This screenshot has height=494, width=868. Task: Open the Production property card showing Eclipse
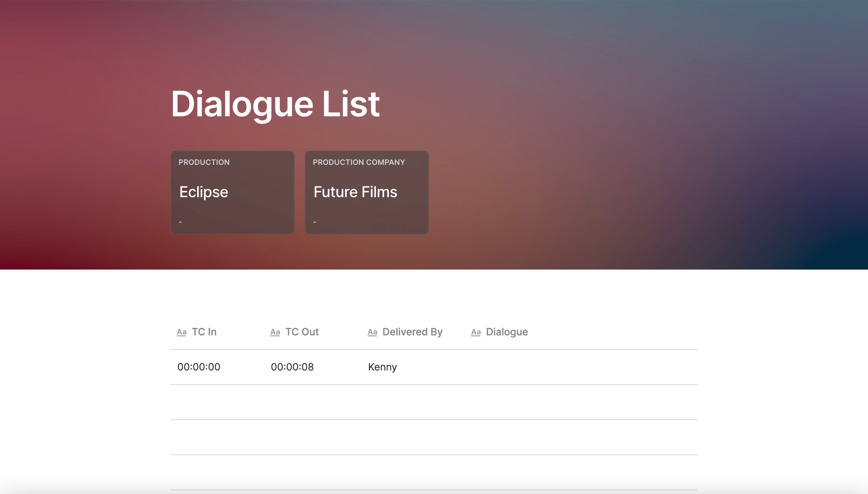coord(232,192)
